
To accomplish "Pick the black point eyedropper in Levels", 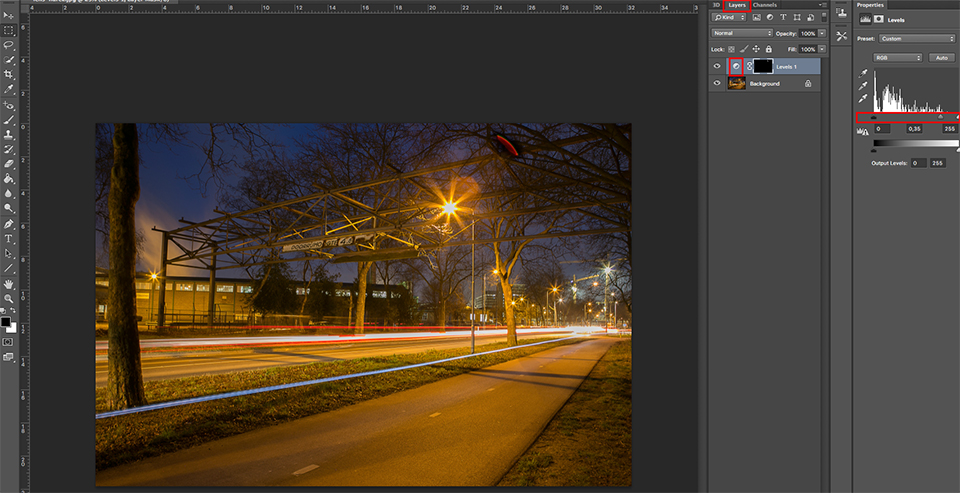I will point(863,73).
